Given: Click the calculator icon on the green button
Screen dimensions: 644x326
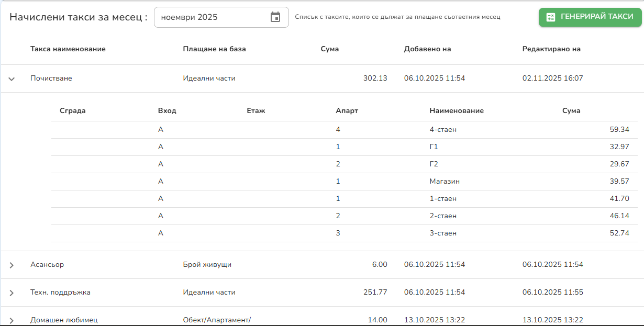Looking at the screenshot, I should pyautogui.click(x=550, y=17).
